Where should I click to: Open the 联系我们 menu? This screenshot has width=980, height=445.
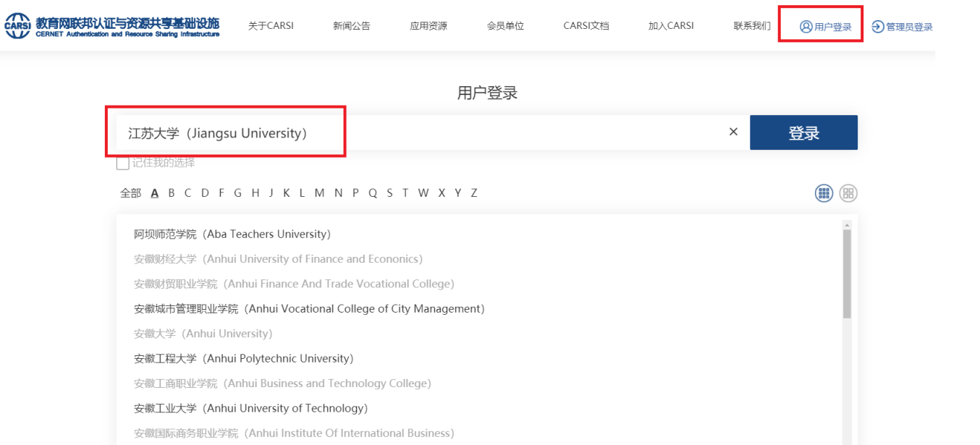tap(752, 26)
